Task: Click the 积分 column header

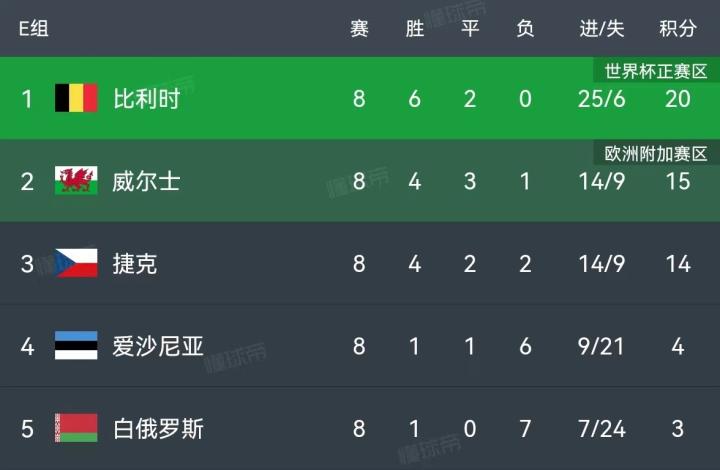Action: pos(678,28)
